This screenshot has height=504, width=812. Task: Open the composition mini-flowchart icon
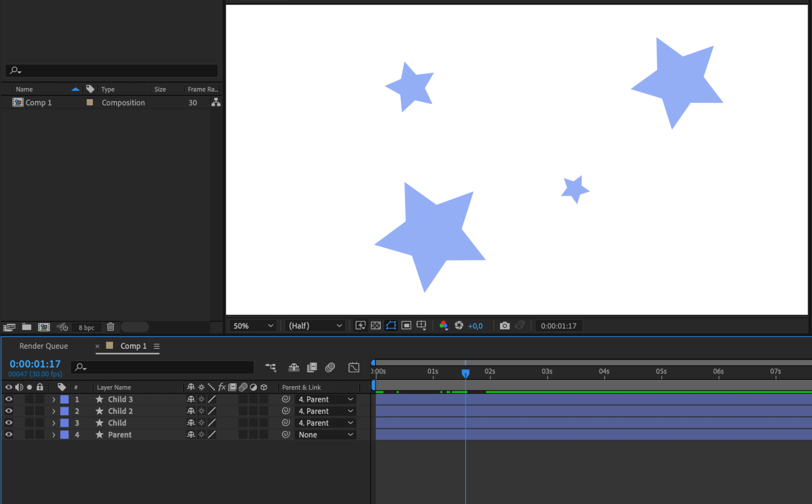270,368
